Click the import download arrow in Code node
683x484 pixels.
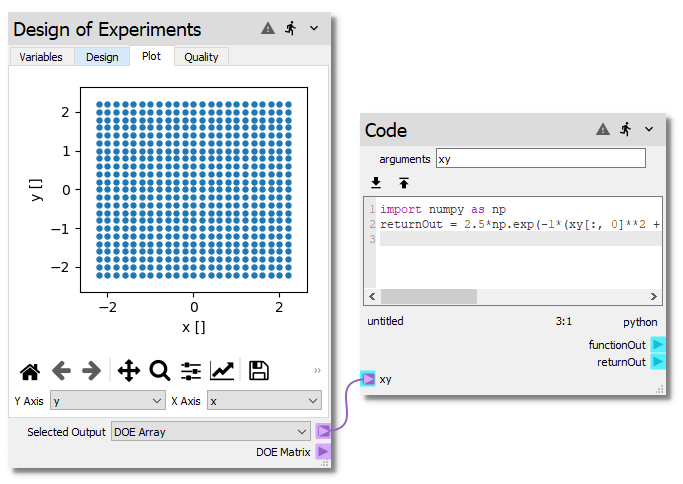377,183
